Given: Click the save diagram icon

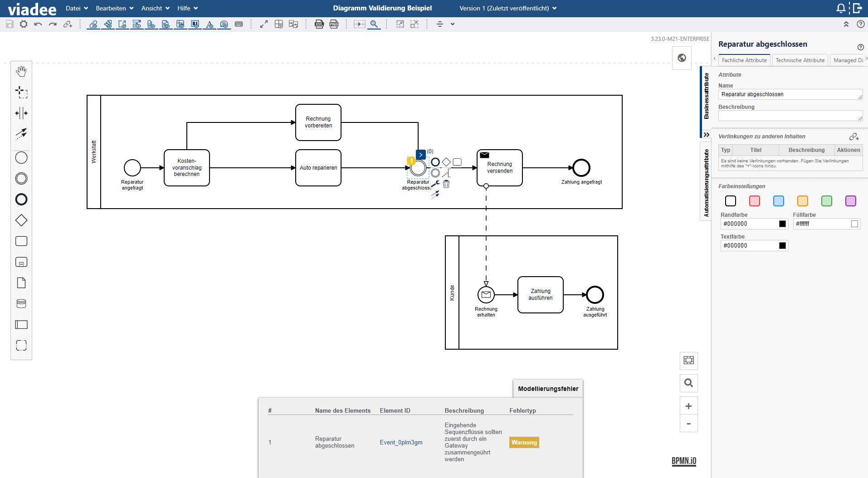Looking at the screenshot, I should coord(10,24).
